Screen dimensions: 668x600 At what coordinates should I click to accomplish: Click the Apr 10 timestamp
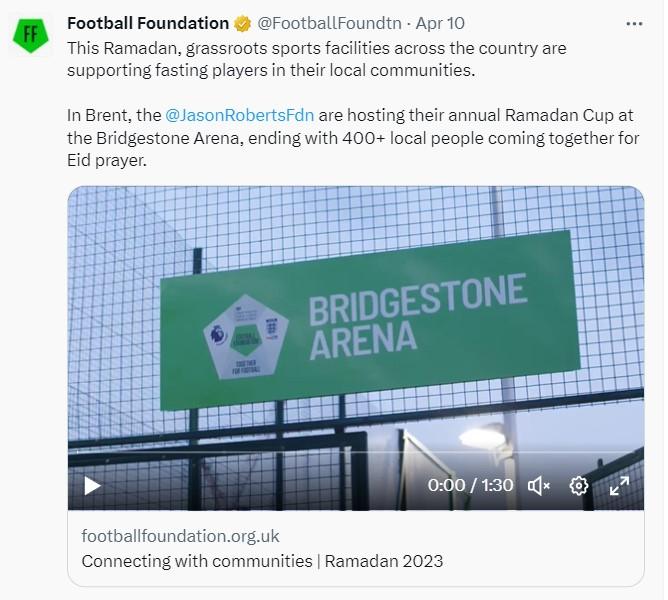[x=439, y=23]
